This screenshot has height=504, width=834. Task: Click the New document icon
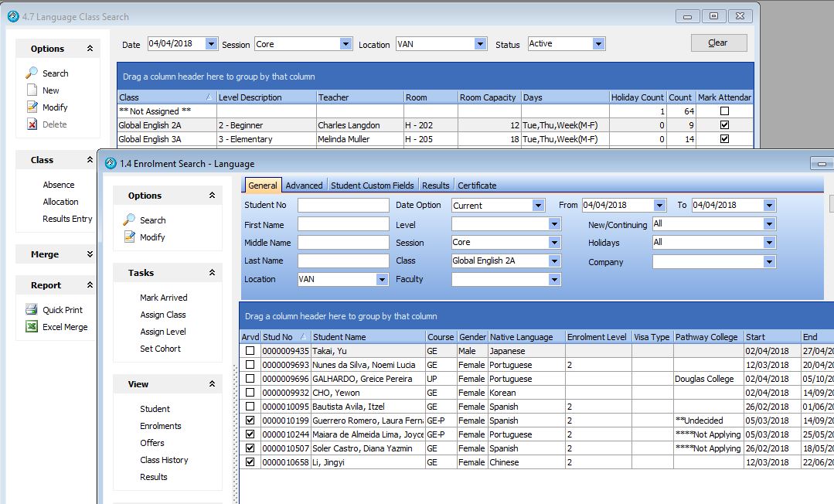(x=32, y=90)
